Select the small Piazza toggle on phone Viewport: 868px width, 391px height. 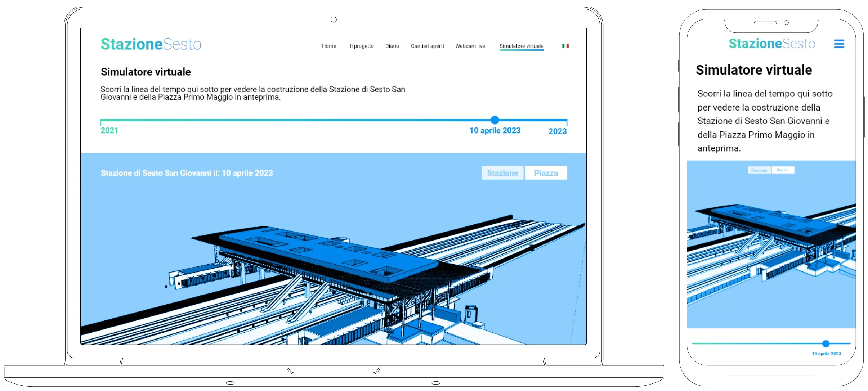(x=782, y=170)
